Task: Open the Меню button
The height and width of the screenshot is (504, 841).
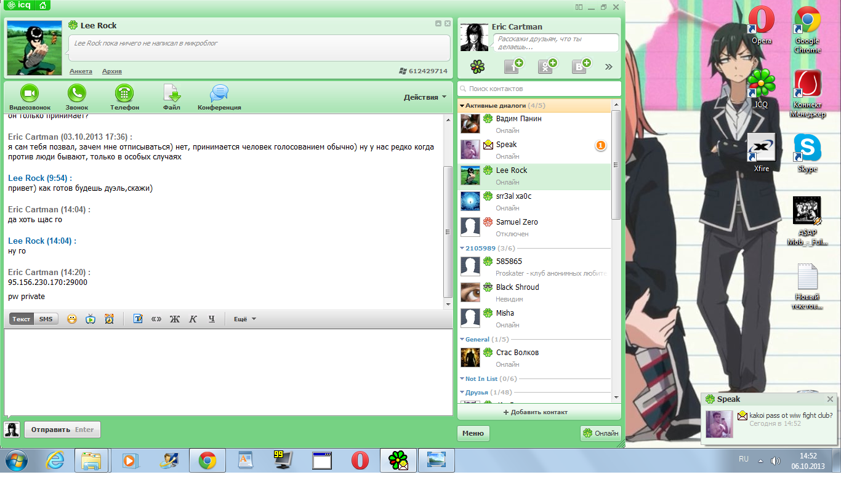Action: [473, 433]
